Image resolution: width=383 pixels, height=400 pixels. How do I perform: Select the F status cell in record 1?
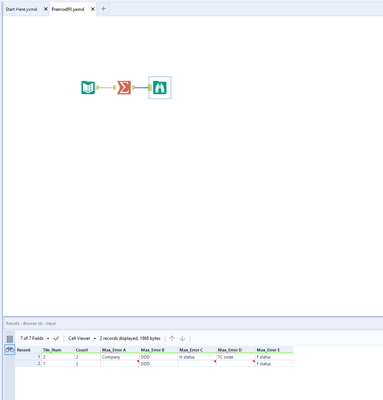coord(274,357)
